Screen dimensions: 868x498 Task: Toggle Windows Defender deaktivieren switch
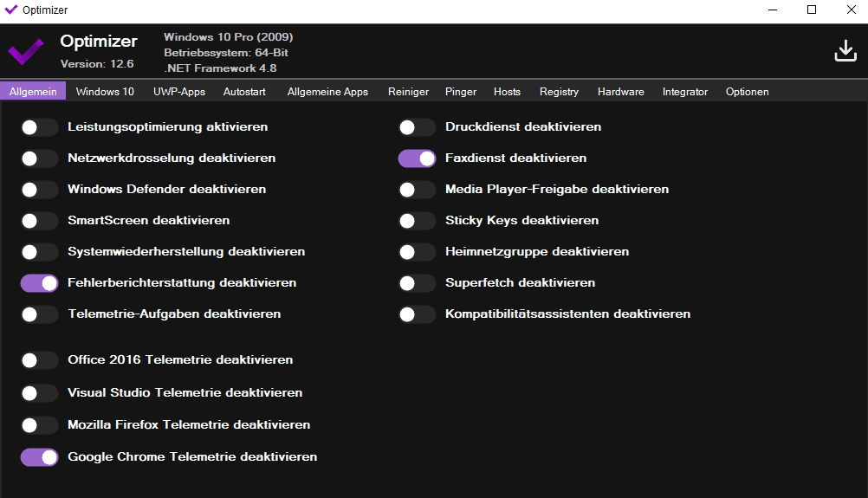click(40, 190)
